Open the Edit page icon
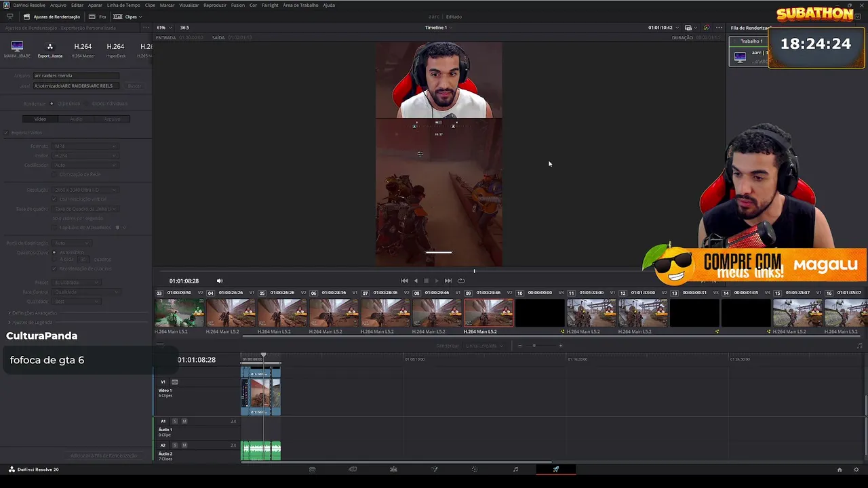 (x=393, y=469)
